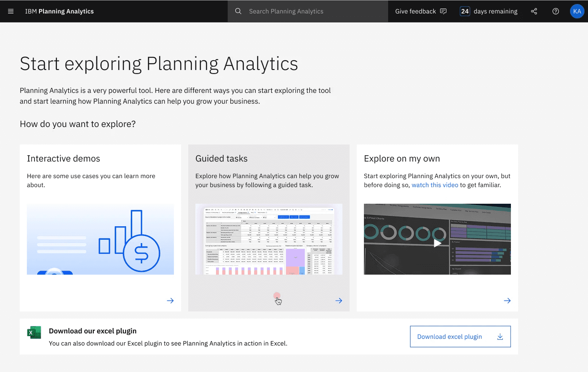
Task: Click the IBM Planning Analytics home title
Action: tap(60, 11)
